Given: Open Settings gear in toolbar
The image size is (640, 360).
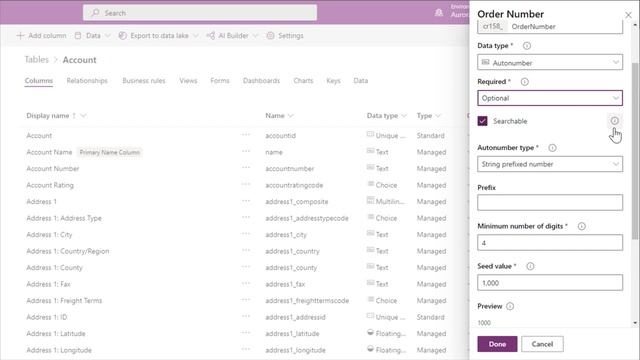Looking at the screenshot, I should point(270,36).
